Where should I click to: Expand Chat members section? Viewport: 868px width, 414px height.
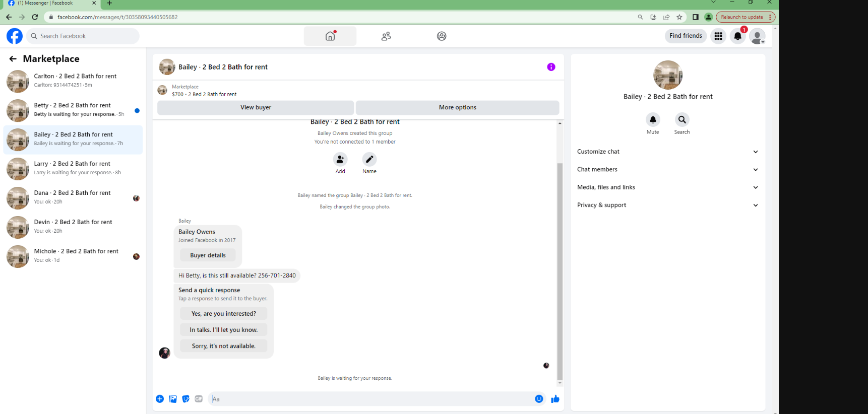point(667,169)
